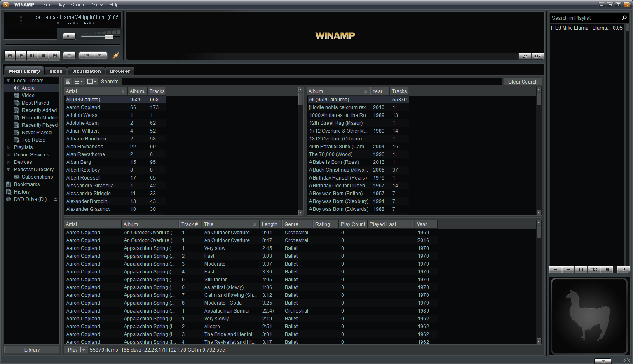Open the column layout dropdown icon
Image resolution: width=633 pixels, height=364 pixels.
coord(92,82)
